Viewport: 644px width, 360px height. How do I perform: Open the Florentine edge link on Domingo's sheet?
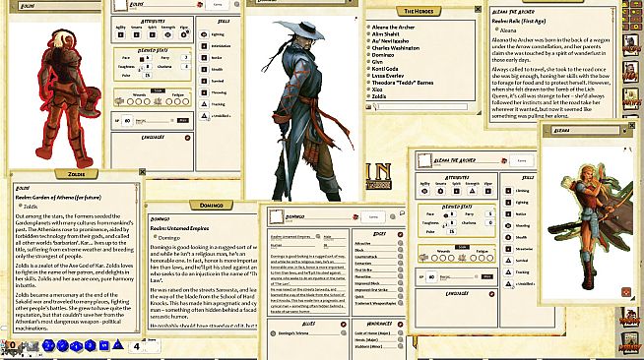point(400,276)
